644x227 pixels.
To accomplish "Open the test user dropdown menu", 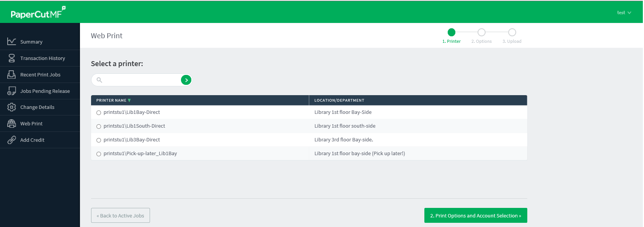I will pos(624,13).
